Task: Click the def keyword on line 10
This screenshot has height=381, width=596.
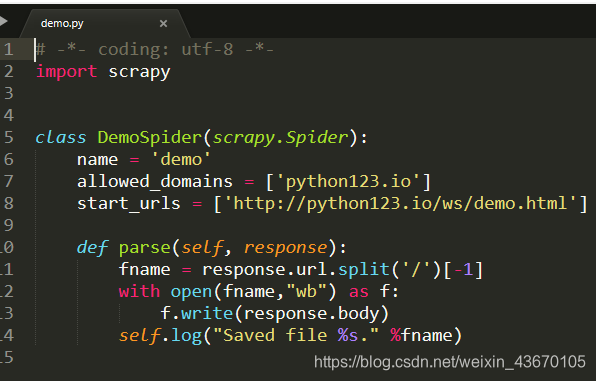Action: click(92, 248)
